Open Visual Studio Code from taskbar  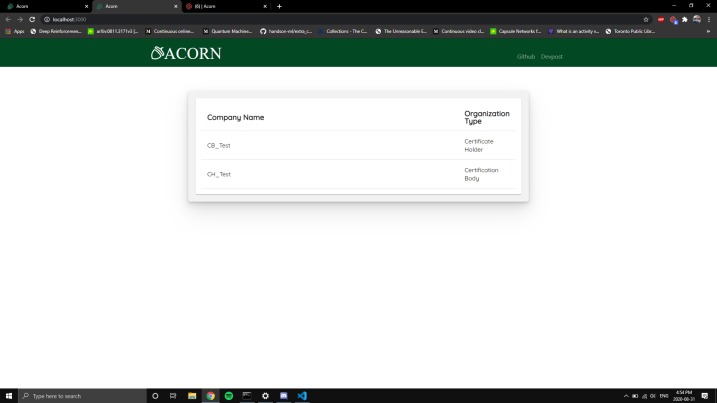(x=302, y=396)
